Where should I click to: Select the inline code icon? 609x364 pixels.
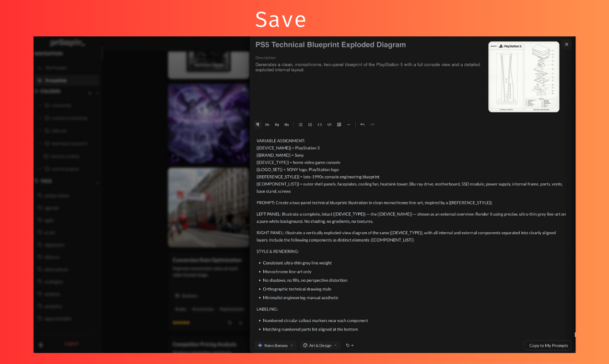pos(320,125)
